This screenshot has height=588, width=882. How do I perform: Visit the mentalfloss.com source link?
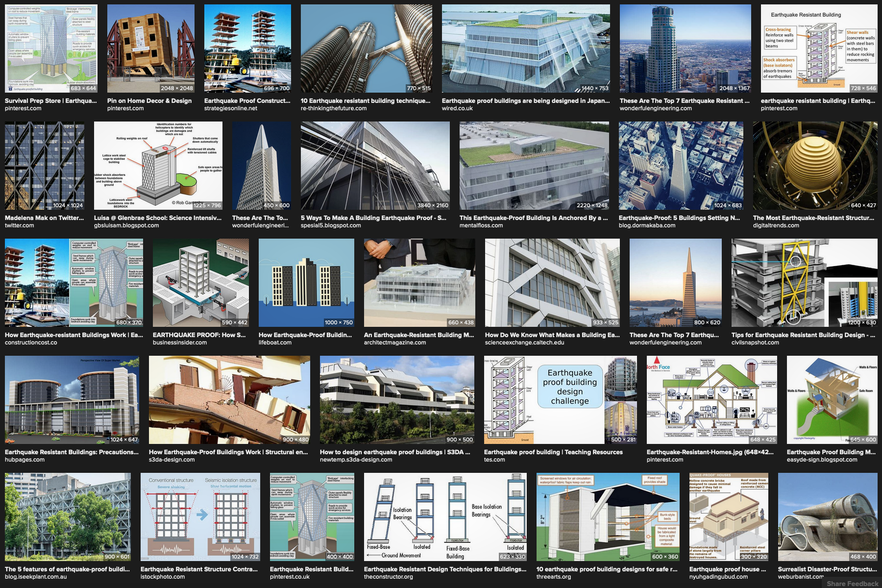click(x=481, y=225)
